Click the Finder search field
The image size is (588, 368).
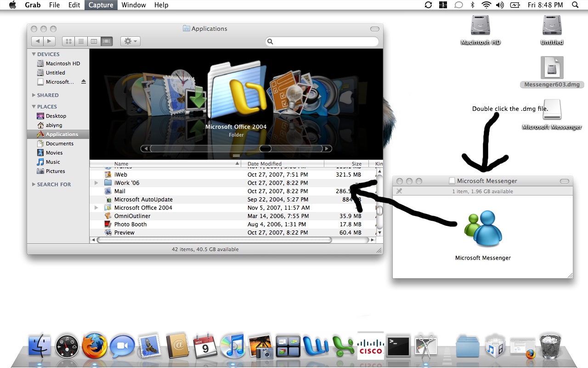(x=322, y=41)
